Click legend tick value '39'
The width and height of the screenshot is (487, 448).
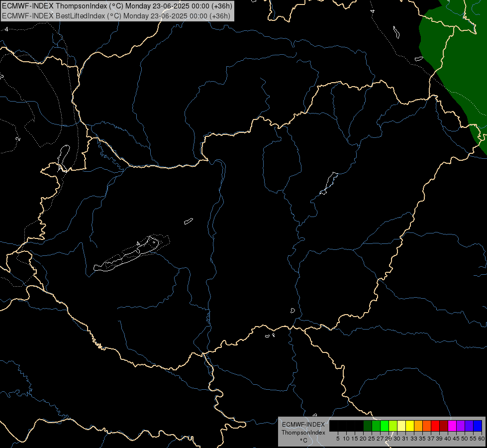click(439, 439)
